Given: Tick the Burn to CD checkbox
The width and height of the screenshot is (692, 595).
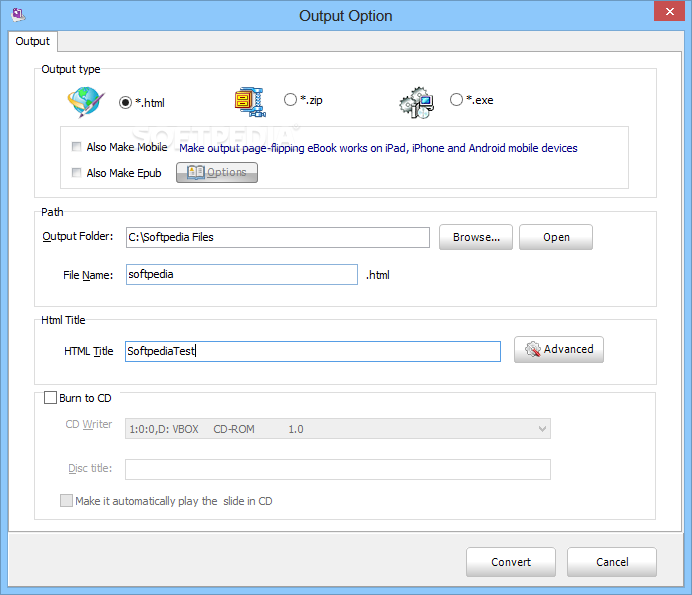Looking at the screenshot, I should pos(50,398).
